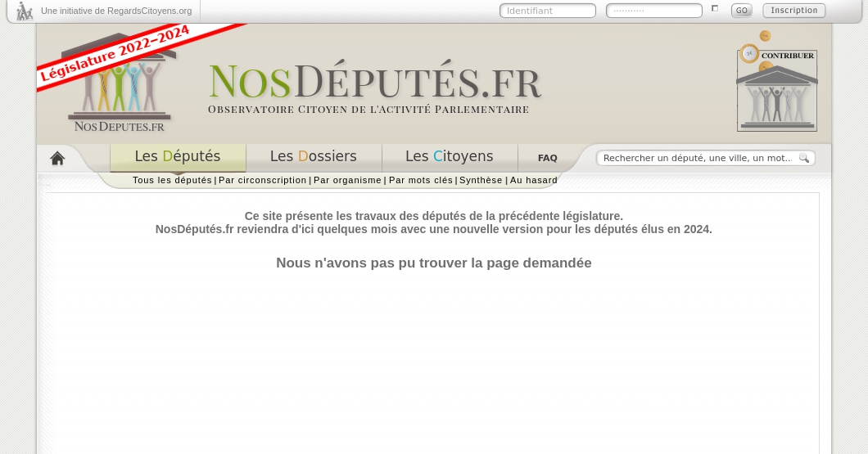Screen dimensions: 868x454
Task: Click the home icon in navigation bar
Action: pos(57,159)
